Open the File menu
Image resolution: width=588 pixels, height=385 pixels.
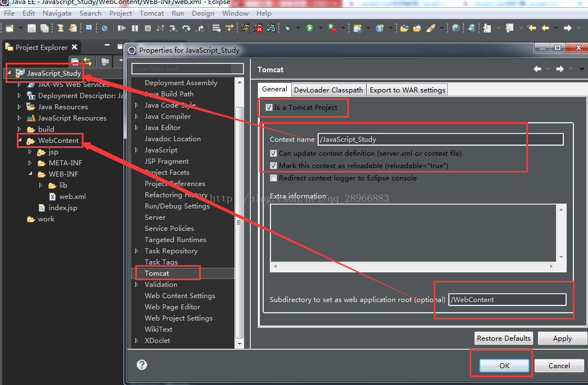point(9,13)
